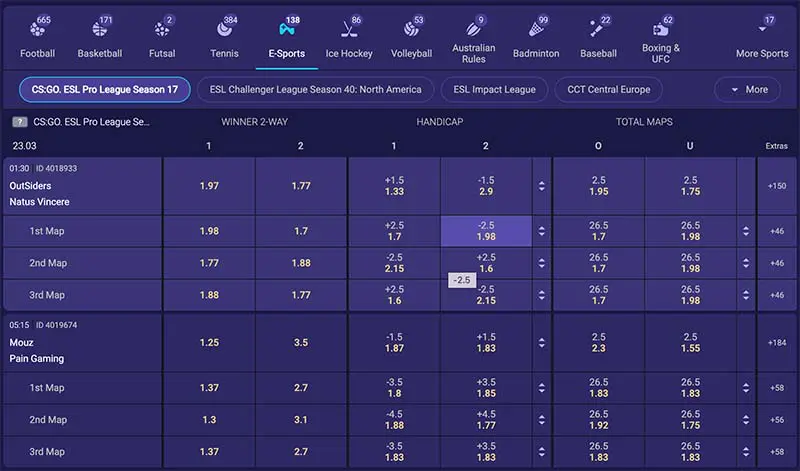Change total line for OutSiders 1st Map
The image size is (800, 471).
(746, 231)
